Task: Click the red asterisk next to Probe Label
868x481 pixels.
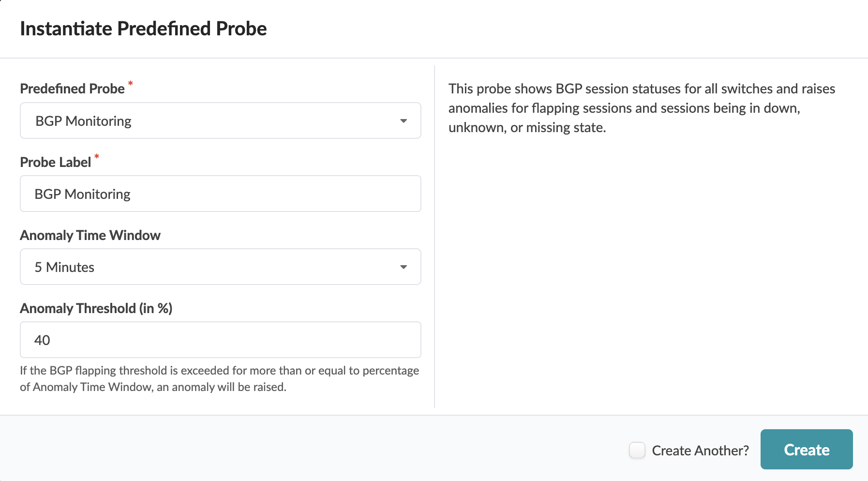Action: 97,157
